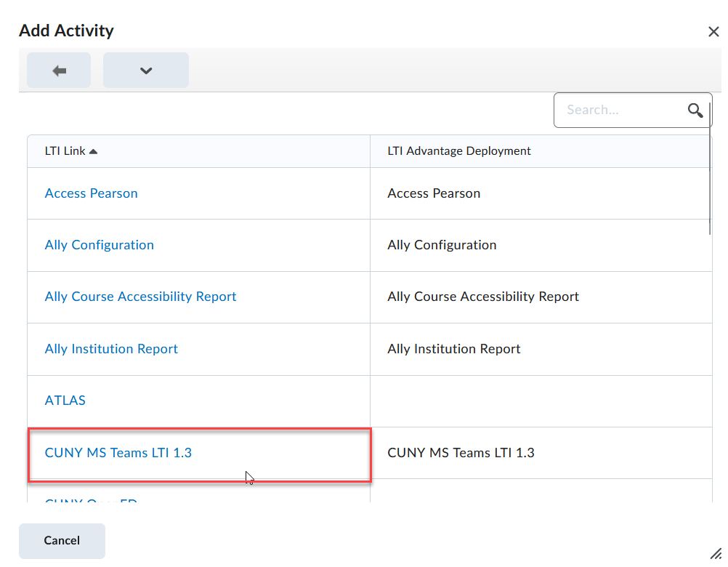
Task: Click the magnifying glass search icon
Action: (695, 110)
